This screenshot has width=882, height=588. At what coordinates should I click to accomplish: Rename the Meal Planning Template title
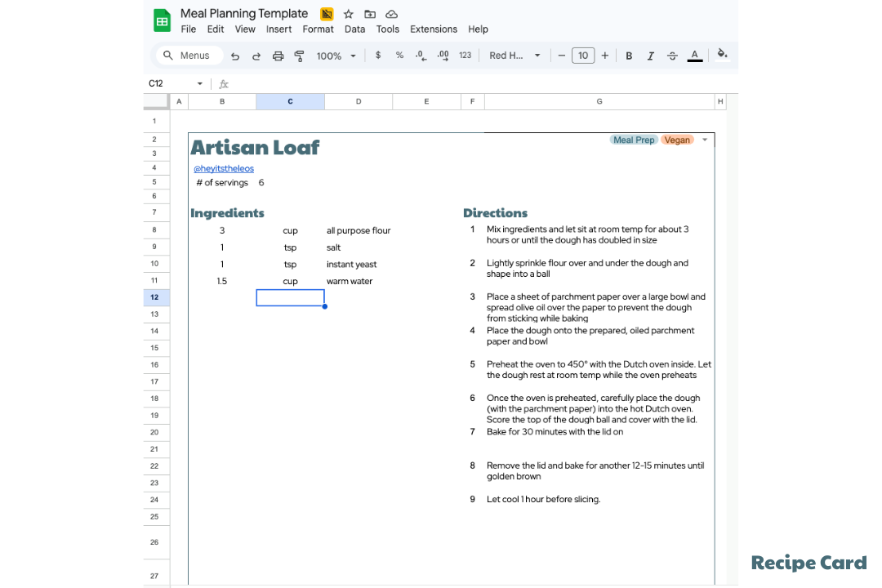(x=244, y=14)
